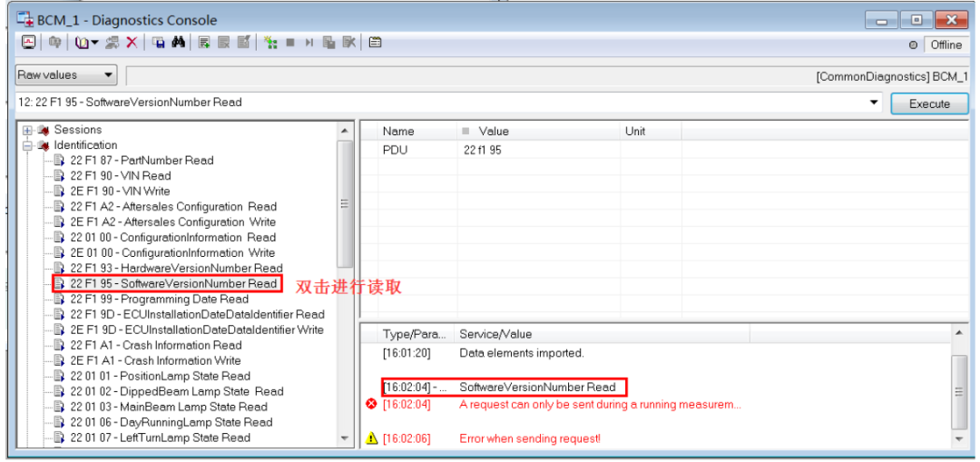Viewport: 980px width, 462px height.
Task: Click the red X delete toolbar icon
Action: pos(132,43)
